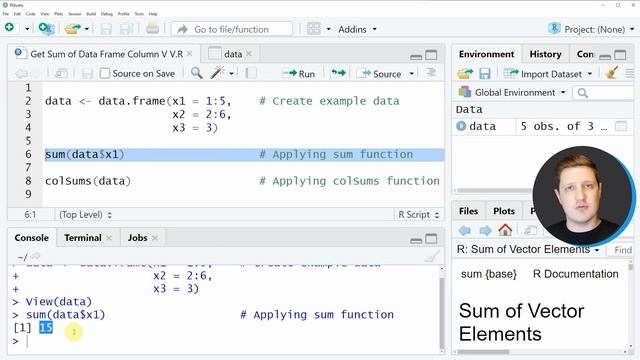Image resolution: width=640 pixels, height=360 pixels.
Task: Click Show in new window icon in editor
Action: (61, 73)
